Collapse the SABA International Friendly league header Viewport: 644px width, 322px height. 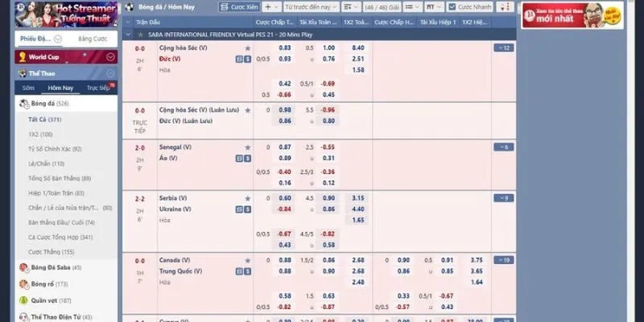pos(130,35)
